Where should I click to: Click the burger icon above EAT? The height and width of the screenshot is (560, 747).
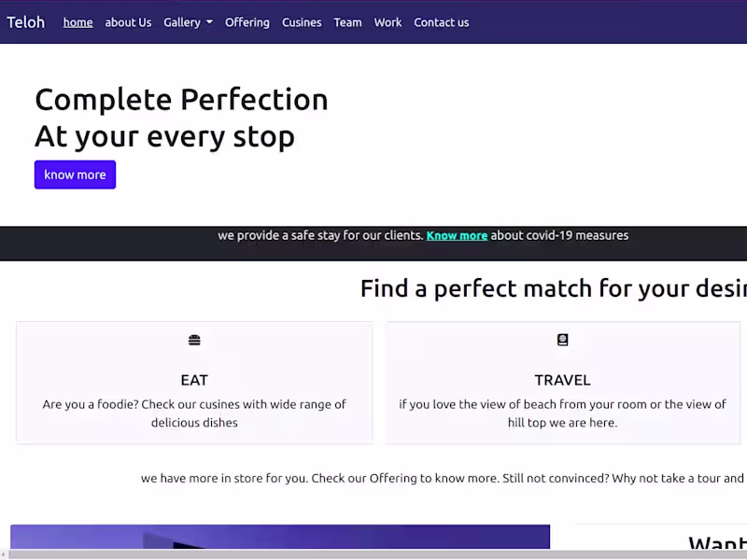(x=194, y=341)
